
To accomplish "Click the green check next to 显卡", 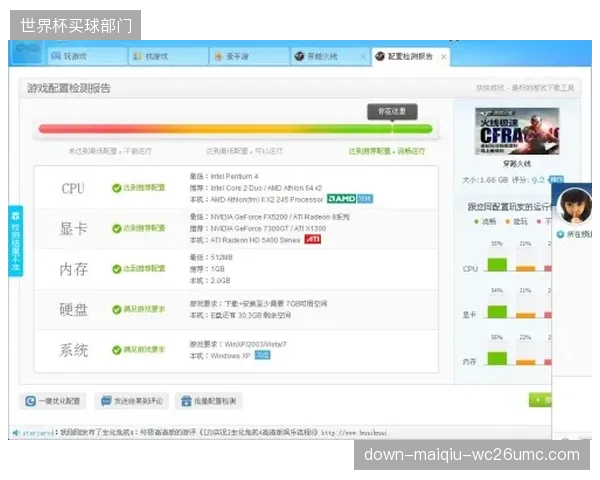I will point(117,229).
